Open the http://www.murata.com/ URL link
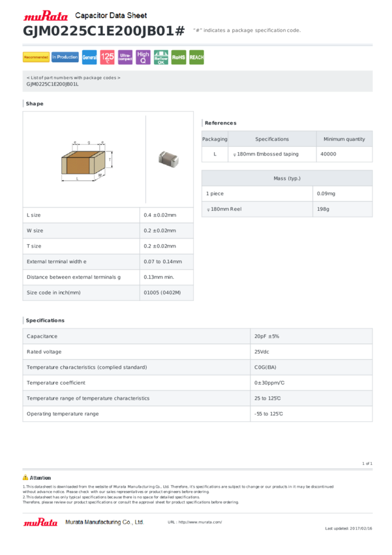 tap(200, 522)
